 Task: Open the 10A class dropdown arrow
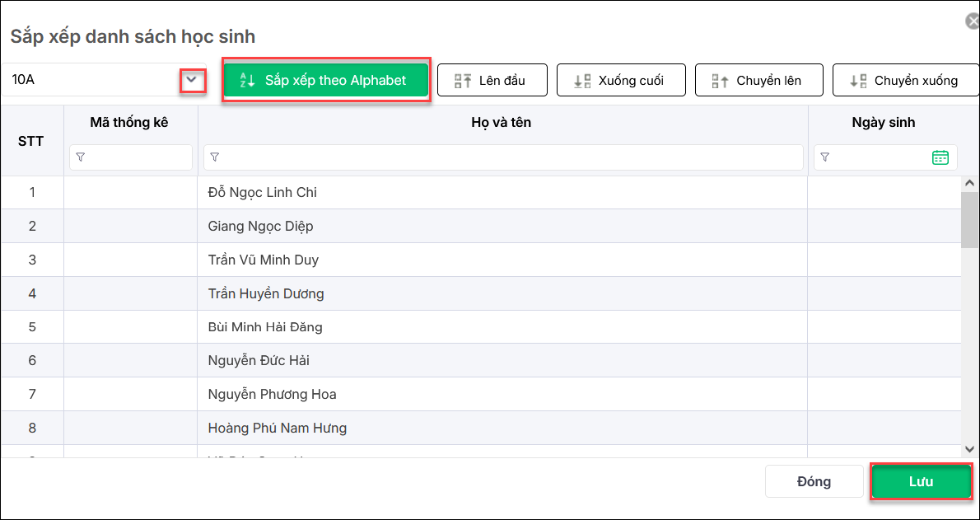(x=192, y=80)
